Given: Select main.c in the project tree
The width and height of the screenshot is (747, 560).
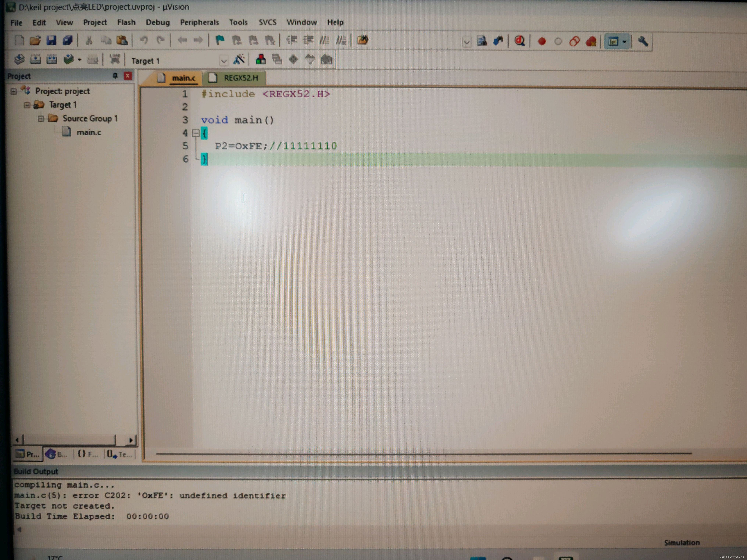Looking at the screenshot, I should 88,132.
